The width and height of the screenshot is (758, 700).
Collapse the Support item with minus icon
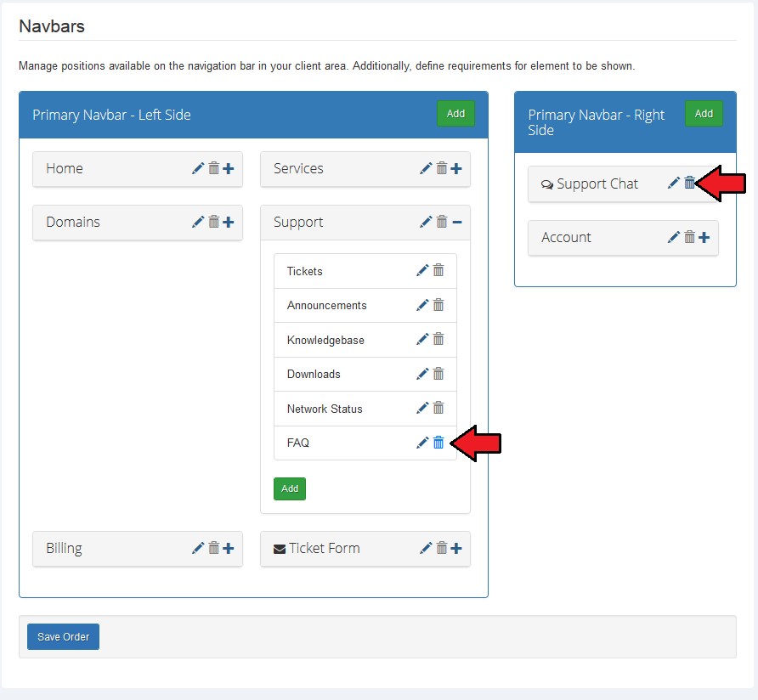[457, 223]
